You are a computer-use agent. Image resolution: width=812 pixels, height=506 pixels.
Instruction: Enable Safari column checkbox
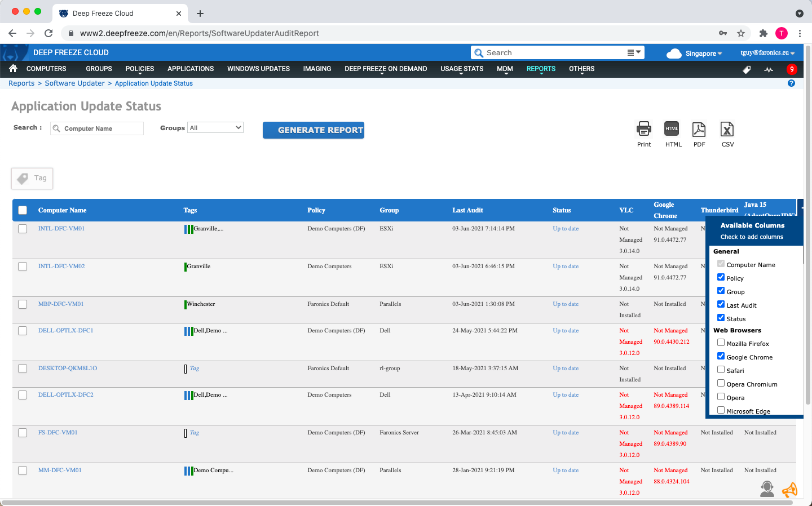(721, 370)
